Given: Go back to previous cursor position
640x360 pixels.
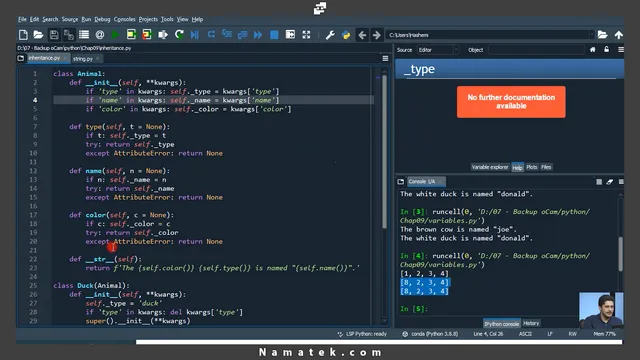Looking at the screenshot, I should tap(362, 35).
